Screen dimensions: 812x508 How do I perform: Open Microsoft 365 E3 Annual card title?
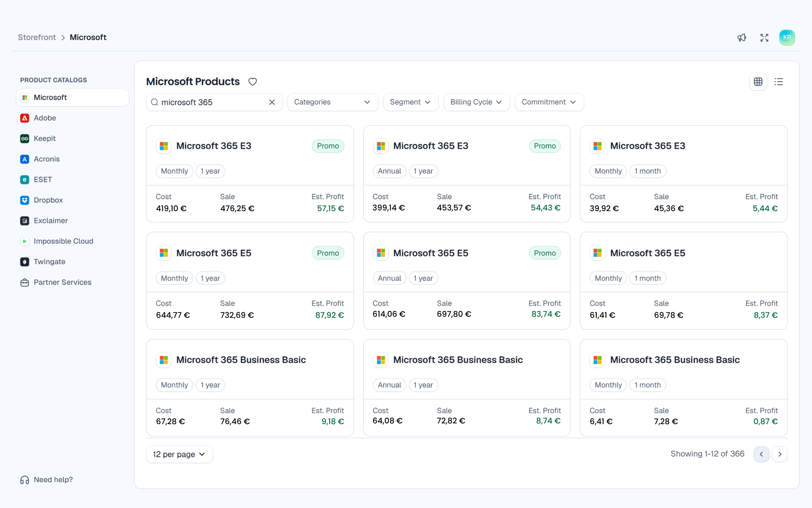click(431, 146)
